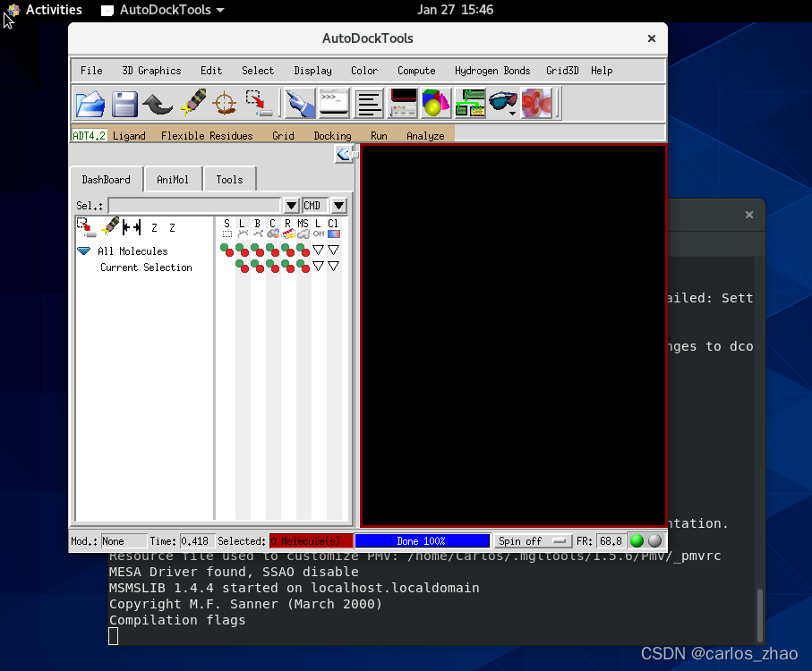Click the gray status light

tap(654, 540)
